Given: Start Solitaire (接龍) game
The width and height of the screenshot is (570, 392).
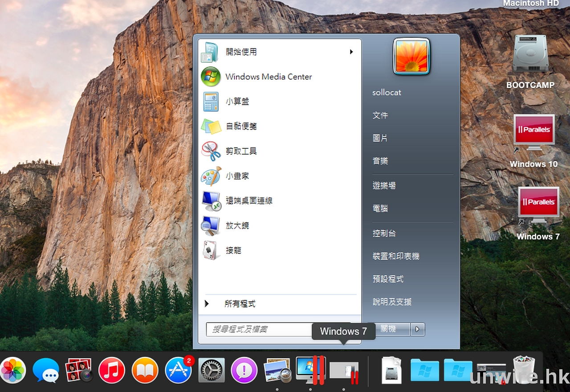Looking at the screenshot, I should point(233,251).
